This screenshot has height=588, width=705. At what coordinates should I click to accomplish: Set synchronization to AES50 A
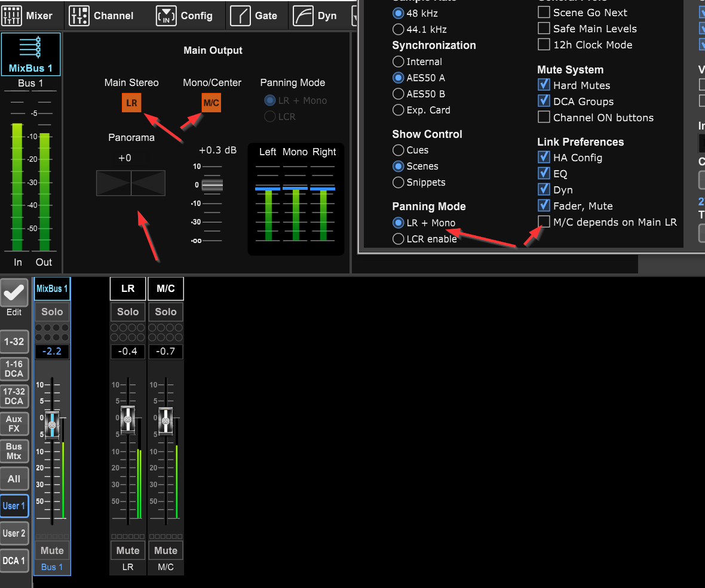coord(398,78)
